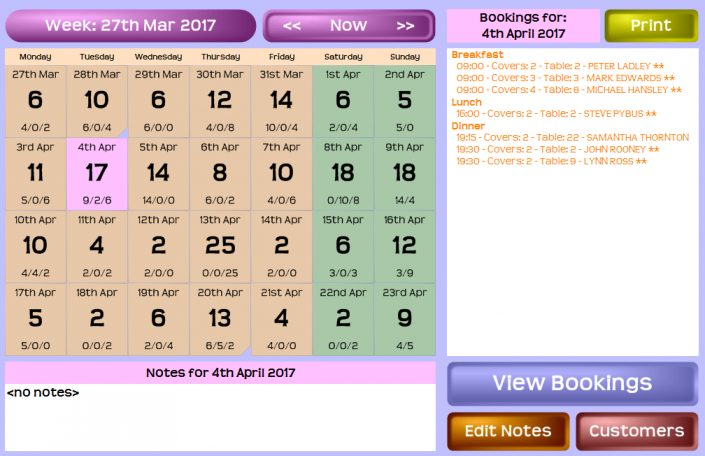
Task: Open View Bookings
Action: tap(572, 384)
